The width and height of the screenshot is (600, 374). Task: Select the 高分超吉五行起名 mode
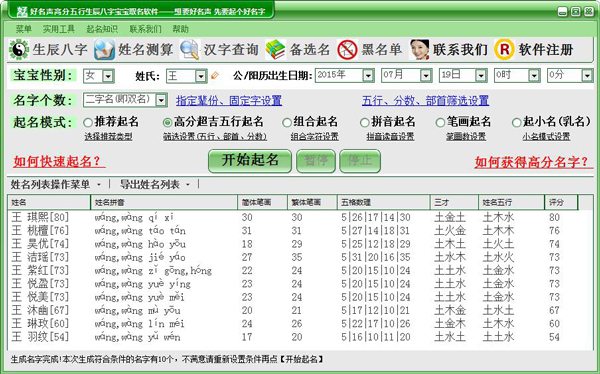point(167,122)
